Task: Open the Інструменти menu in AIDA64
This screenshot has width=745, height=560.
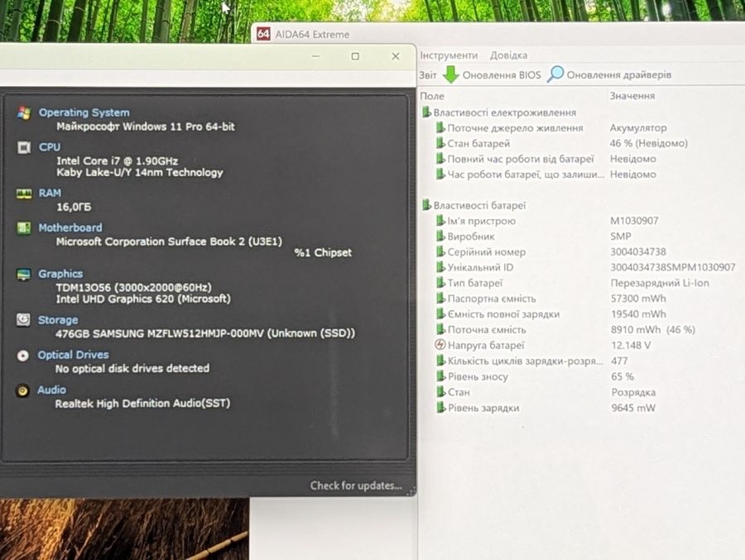Action: [x=449, y=55]
